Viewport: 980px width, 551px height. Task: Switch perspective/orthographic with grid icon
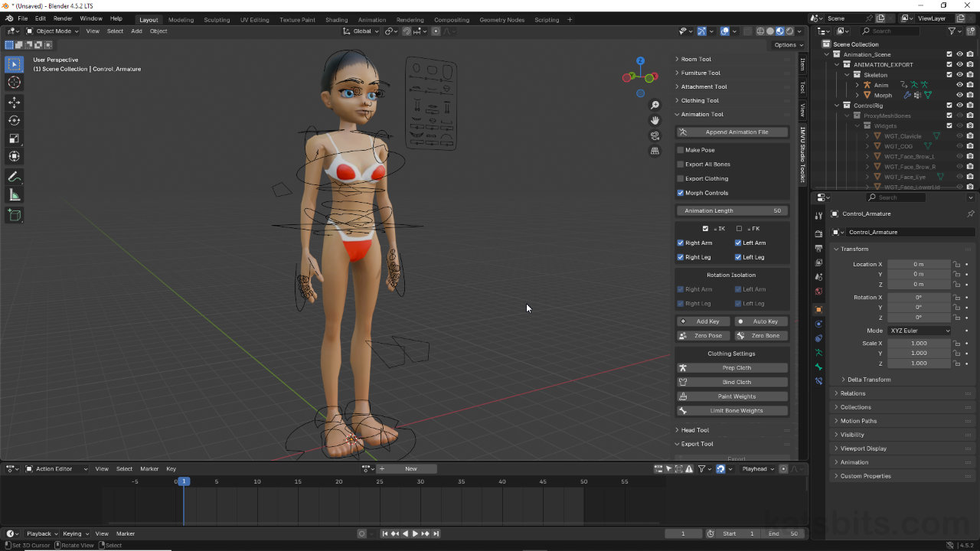655,151
